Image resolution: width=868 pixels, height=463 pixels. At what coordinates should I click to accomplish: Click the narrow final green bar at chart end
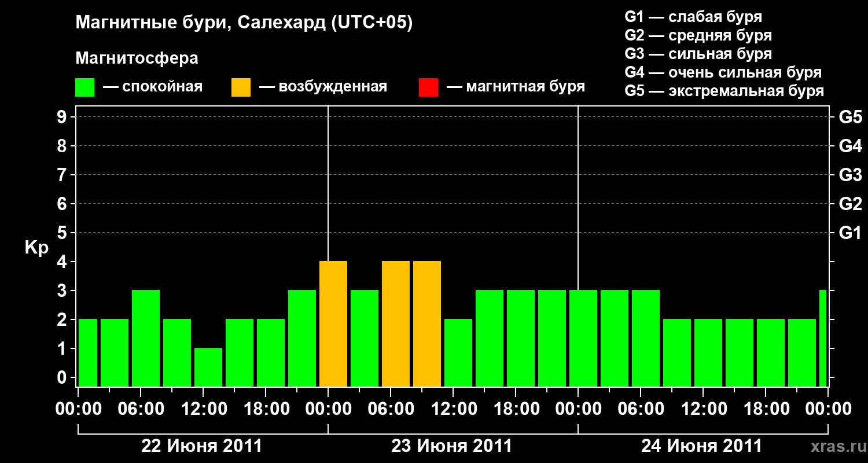tap(823, 338)
